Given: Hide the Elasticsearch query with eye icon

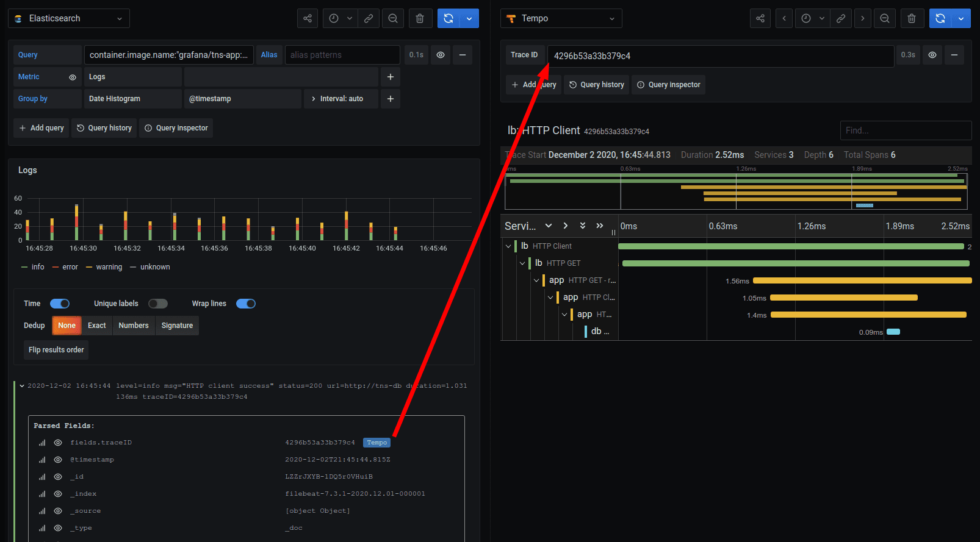Looking at the screenshot, I should pyautogui.click(x=441, y=55).
